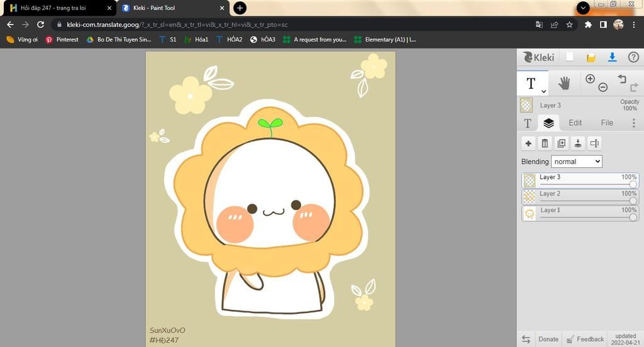Viewport: 644px width, 347px height.
Task: Click the Kleki logo
Action: point(538,57)
